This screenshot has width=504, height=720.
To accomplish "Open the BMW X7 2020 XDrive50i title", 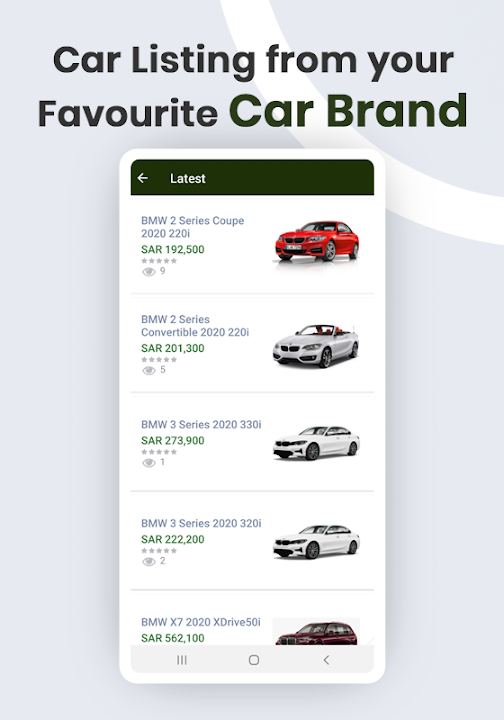I will pyautogui.click(x=201, y=622).
